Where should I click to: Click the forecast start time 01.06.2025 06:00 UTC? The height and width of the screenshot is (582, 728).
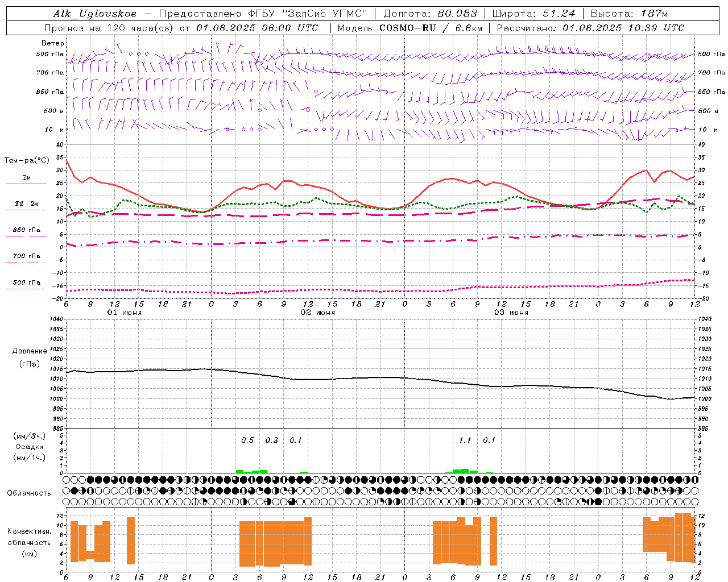[257, 28]
